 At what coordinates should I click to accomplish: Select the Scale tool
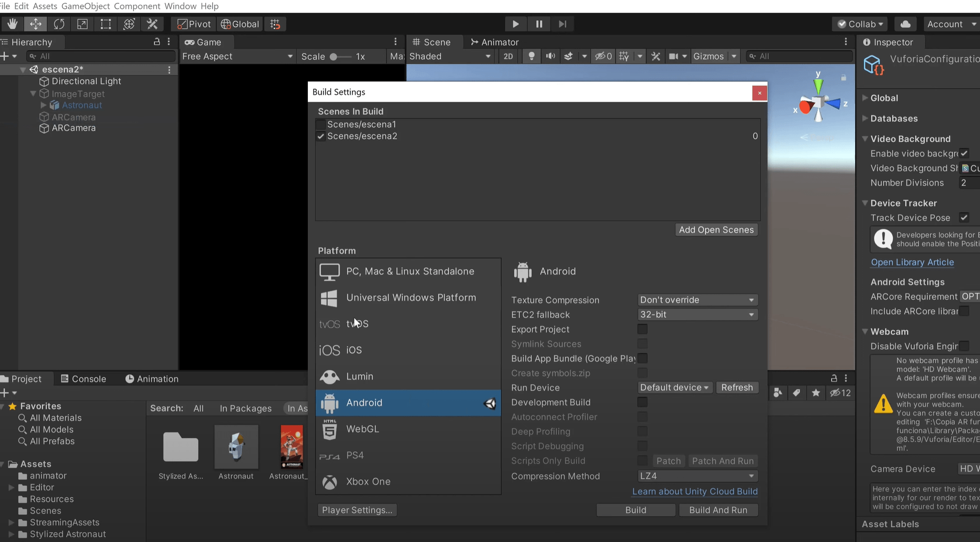pyautogui.click(x=82, y=24)
